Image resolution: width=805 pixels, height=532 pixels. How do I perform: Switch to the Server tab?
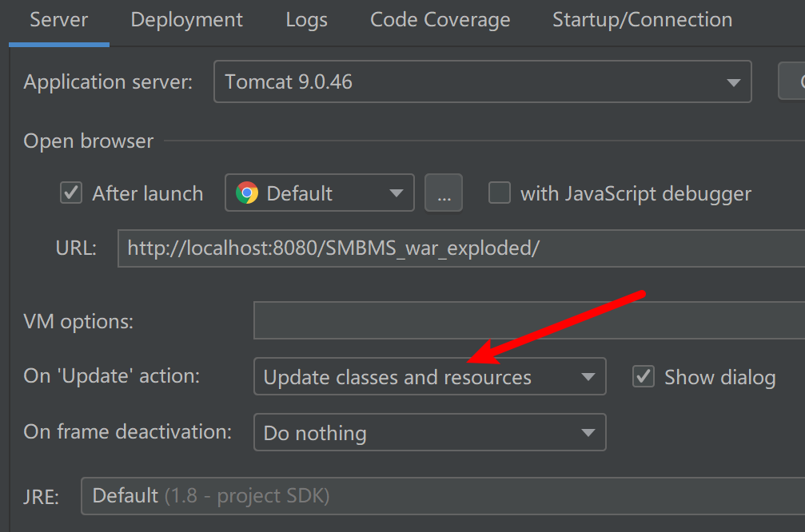tap(58, 21)
